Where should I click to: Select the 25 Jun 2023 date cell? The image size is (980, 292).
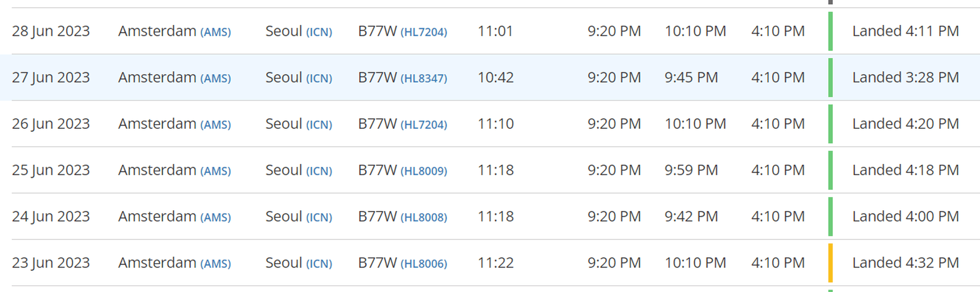pyautogui.click(x=51, y=170)
